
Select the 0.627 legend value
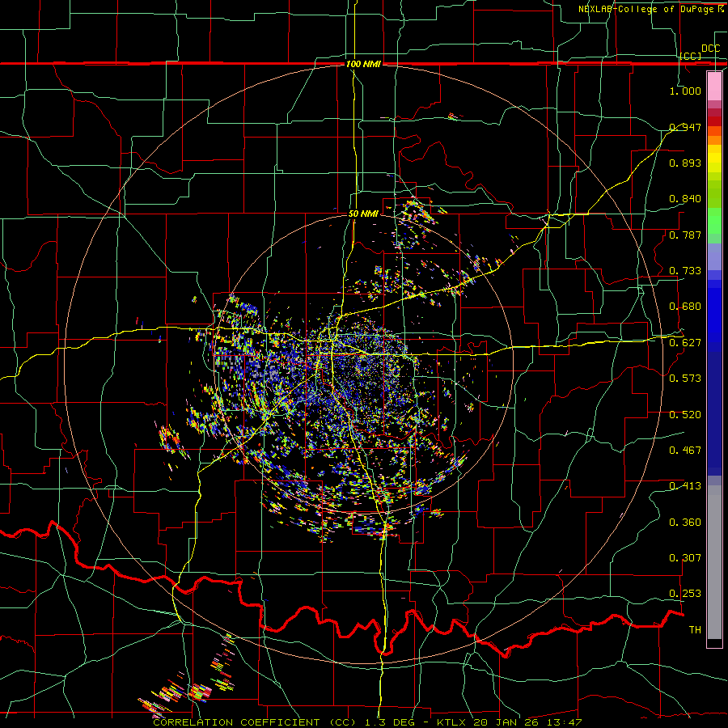pos(685,343)
